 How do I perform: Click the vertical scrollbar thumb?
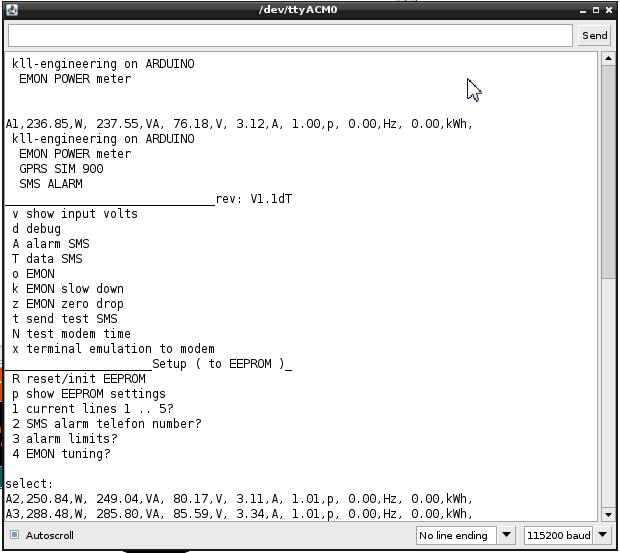pos(608,170)
